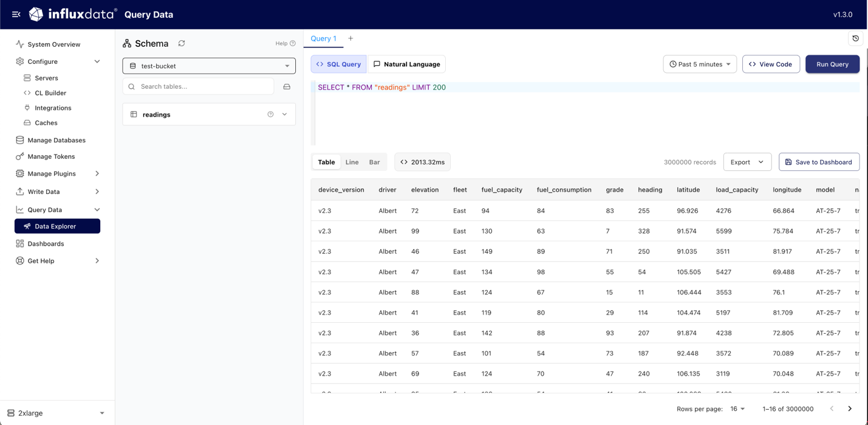Click the Help question mark in Schema panel
868x425 pixels.
292,44
